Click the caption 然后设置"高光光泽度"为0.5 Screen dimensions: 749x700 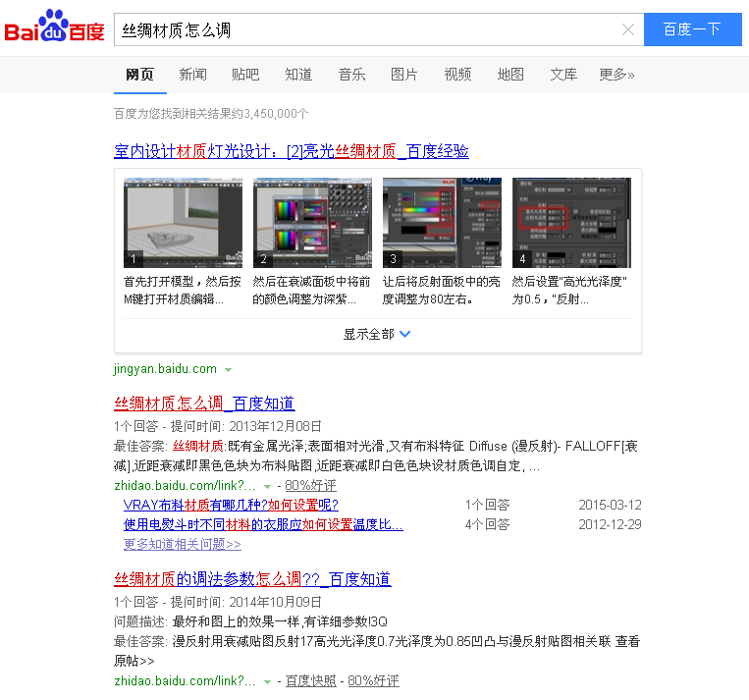coord(569,290)
